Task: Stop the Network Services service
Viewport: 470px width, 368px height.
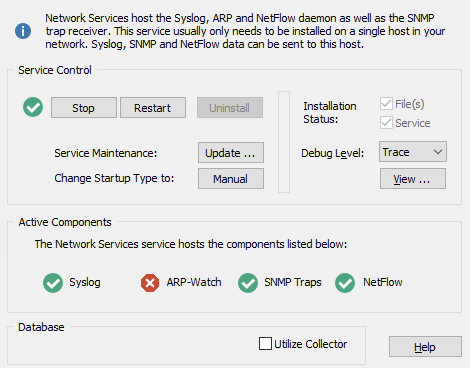Action: click(84, 108)
